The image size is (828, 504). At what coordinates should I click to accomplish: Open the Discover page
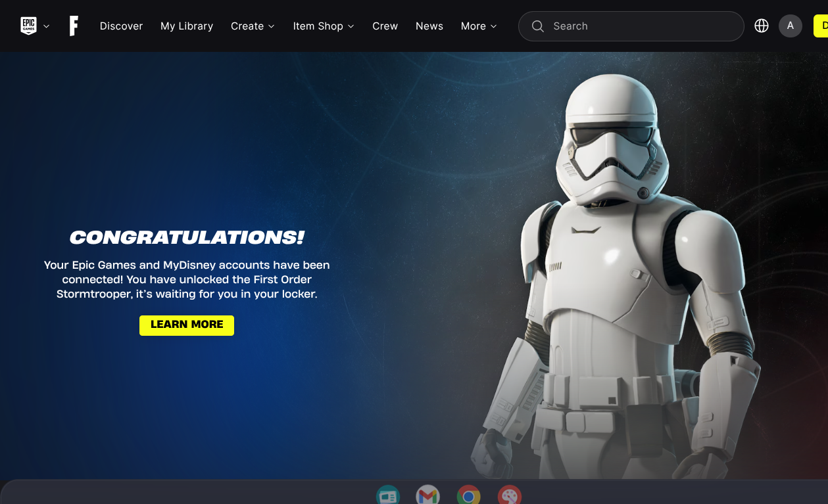pyautogui.click(x=121, y=26)
